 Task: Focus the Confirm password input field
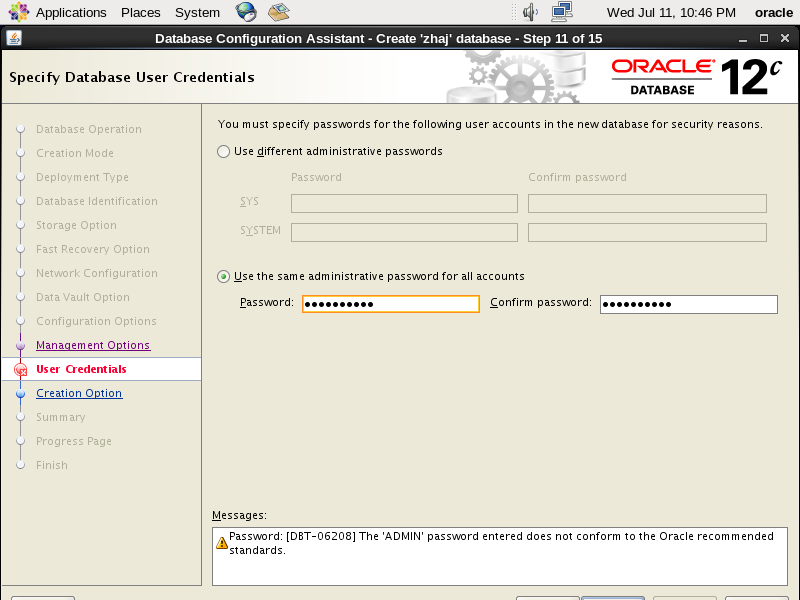[689, 304]
